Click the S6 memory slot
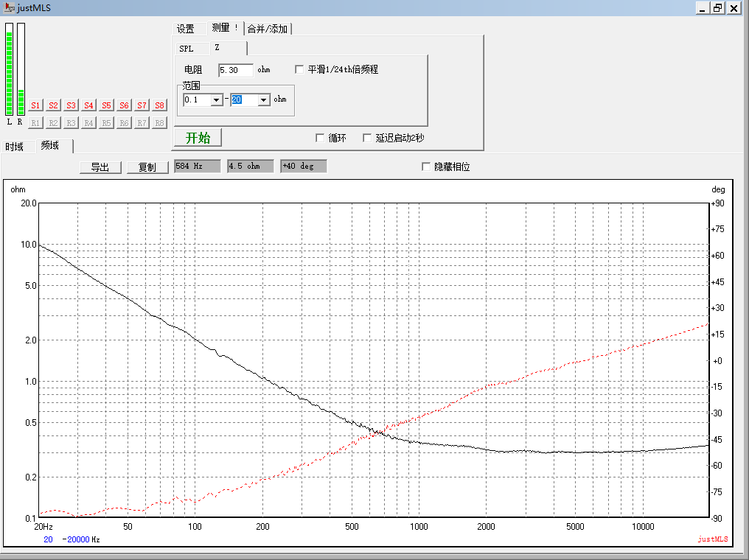 click(124, 105)
